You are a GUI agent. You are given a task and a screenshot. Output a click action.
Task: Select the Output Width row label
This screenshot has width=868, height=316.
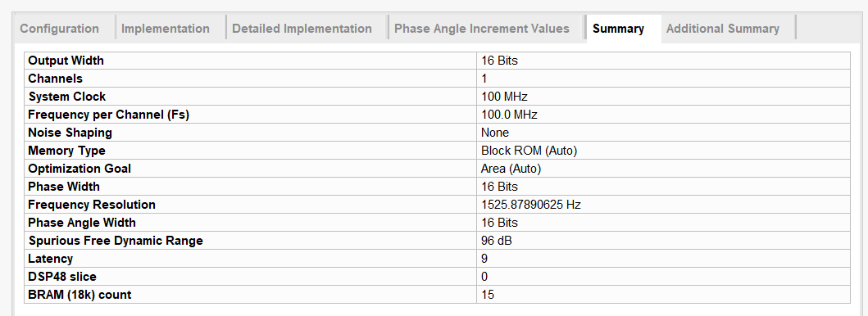point(66,61)
